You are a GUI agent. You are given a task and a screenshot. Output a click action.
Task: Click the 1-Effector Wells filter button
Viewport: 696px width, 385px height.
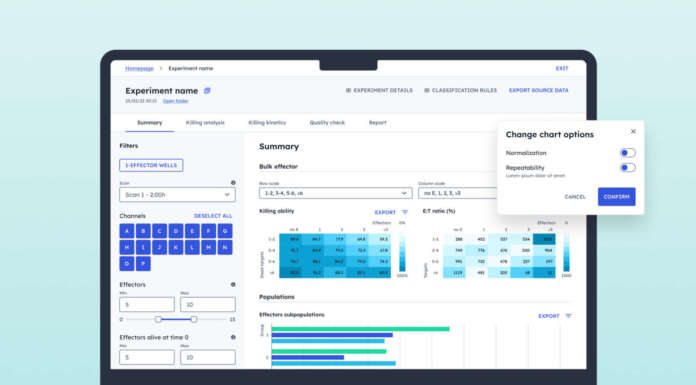pos(151,165)
